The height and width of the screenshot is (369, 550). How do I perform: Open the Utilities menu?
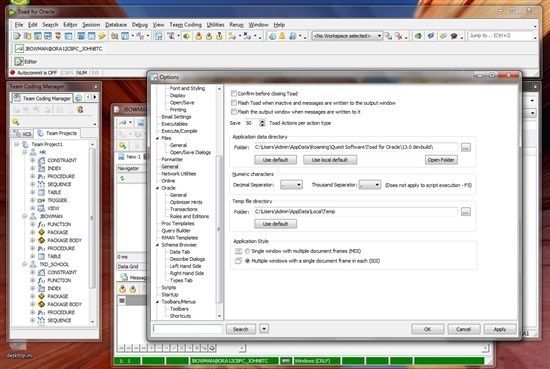215,25
